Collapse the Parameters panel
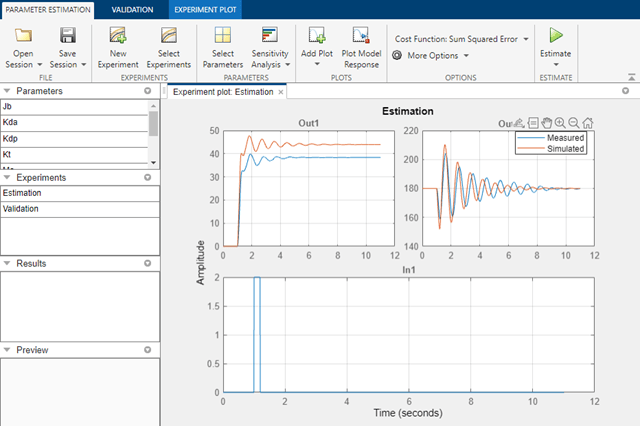Image resolution: width=640 pixels, height=426 pixels. click(7, 91)
